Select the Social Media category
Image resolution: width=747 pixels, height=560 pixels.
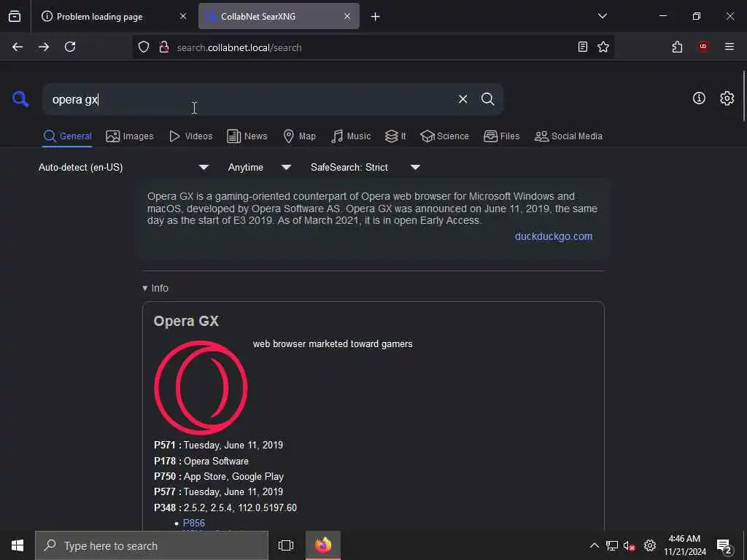[x=568, y=136]
